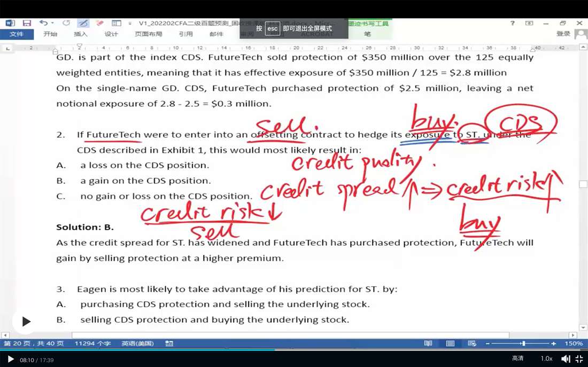Redo the last action
This screenshot has height=367, width=588.
pyautogui.click(x=66, y=23)
